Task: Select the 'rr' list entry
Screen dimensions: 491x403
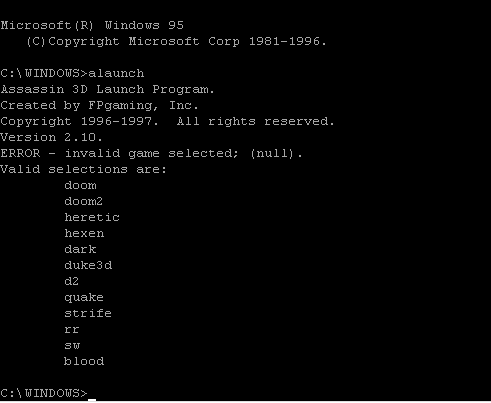Action: 72,330
